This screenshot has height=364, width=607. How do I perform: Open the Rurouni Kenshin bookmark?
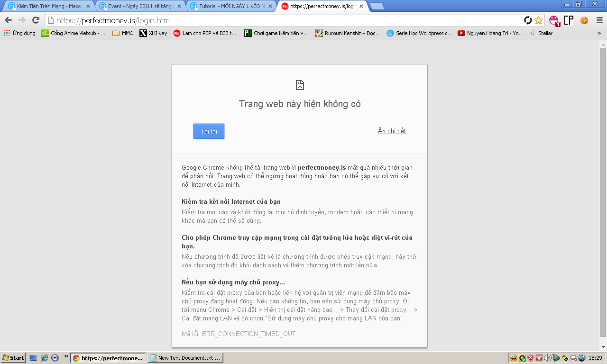click(348, 33)
